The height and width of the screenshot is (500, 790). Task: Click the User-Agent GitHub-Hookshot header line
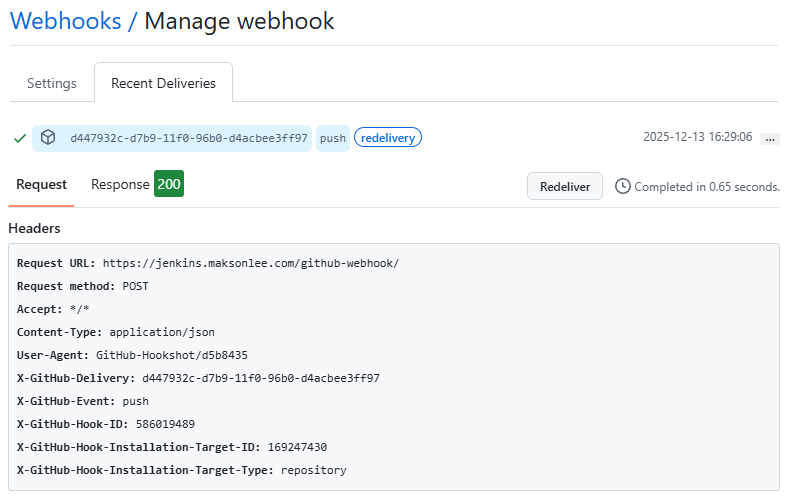[x=132, y=355]
